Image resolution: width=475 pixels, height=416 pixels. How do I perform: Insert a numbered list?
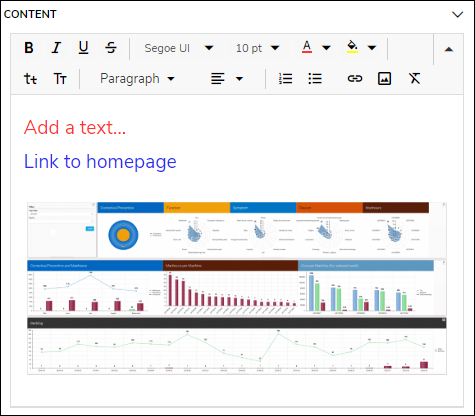tap(286, 79)
